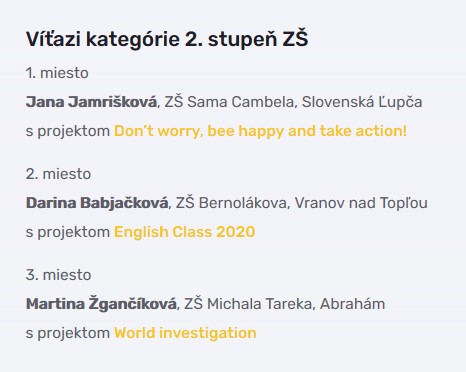Click the school text ZŠ Sama Cambela
The image size is (466, 372).
229,102
